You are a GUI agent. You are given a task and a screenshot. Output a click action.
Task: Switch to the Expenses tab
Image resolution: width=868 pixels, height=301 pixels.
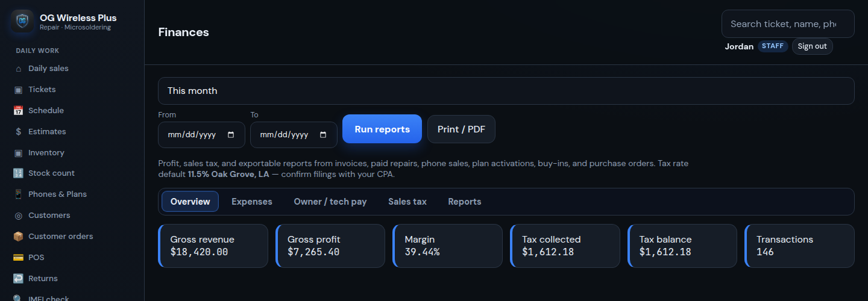pyautogui.click(x=252, y=202)
